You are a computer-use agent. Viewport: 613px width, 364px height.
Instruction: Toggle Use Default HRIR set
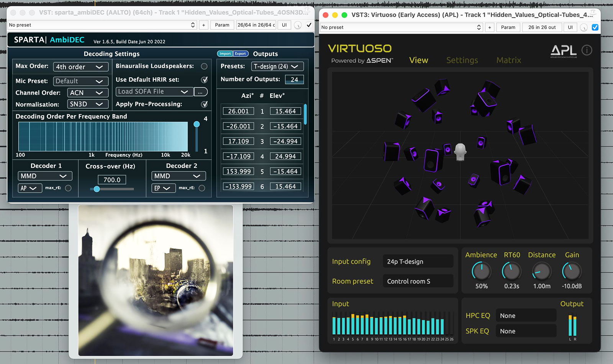(205, 80)
